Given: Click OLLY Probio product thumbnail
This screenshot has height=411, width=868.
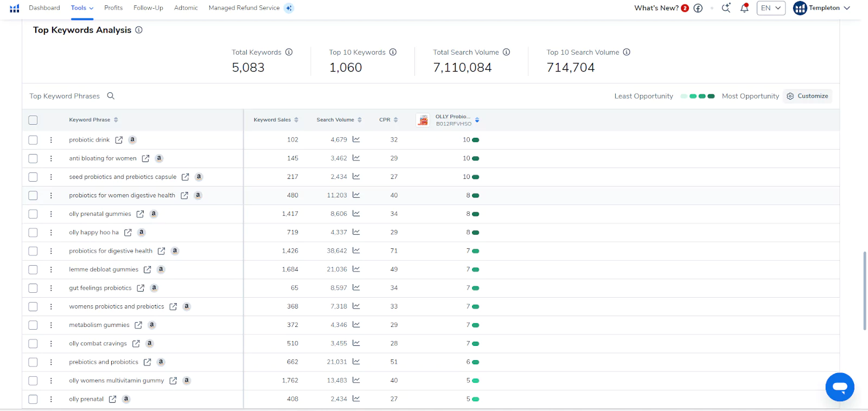Looking at the screenshot, I should click(x=423, y=120).
